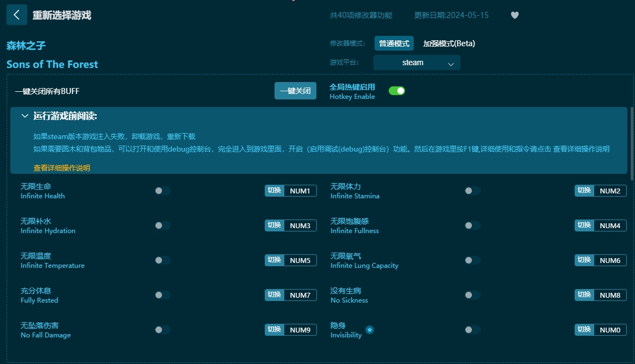The image size is (635, 364).
Task: Click the vertical scrollbar thumb
Action: coord(632,144)
